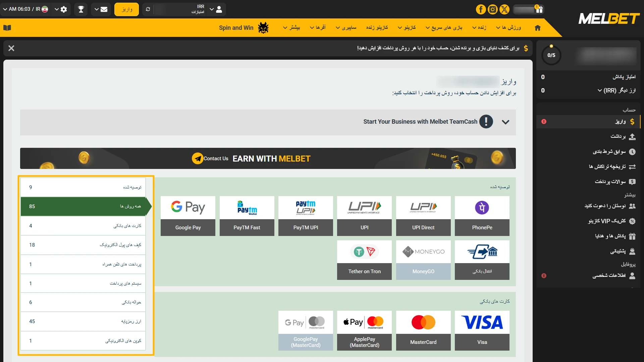The image size is (644, 362).
Task: Click the 0/5 progress circle
Action: tap(551, 55)
